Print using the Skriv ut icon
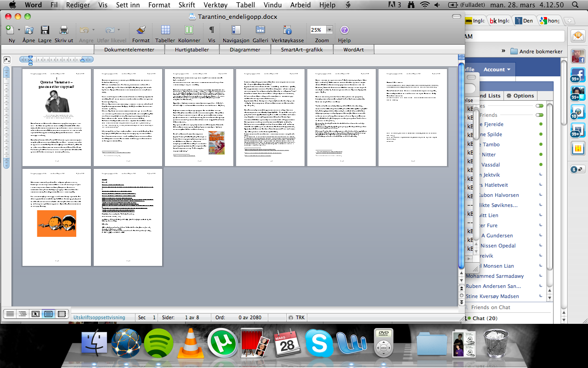 tap(64, 30)
